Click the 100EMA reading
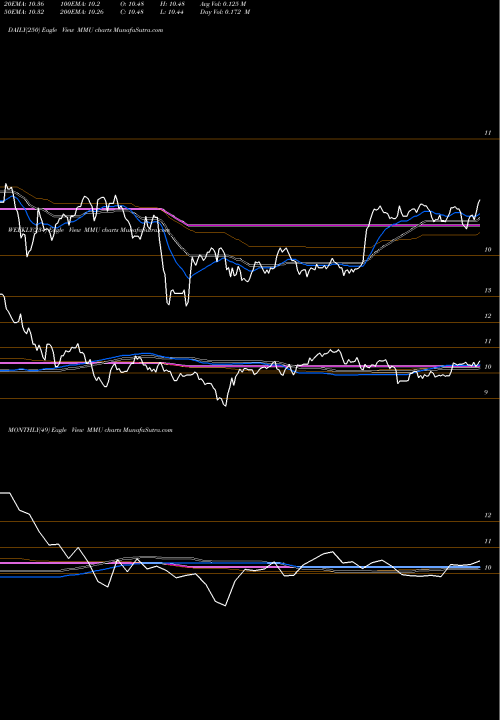This screenshot has width=500, height=720. click(x=80, y=4)
